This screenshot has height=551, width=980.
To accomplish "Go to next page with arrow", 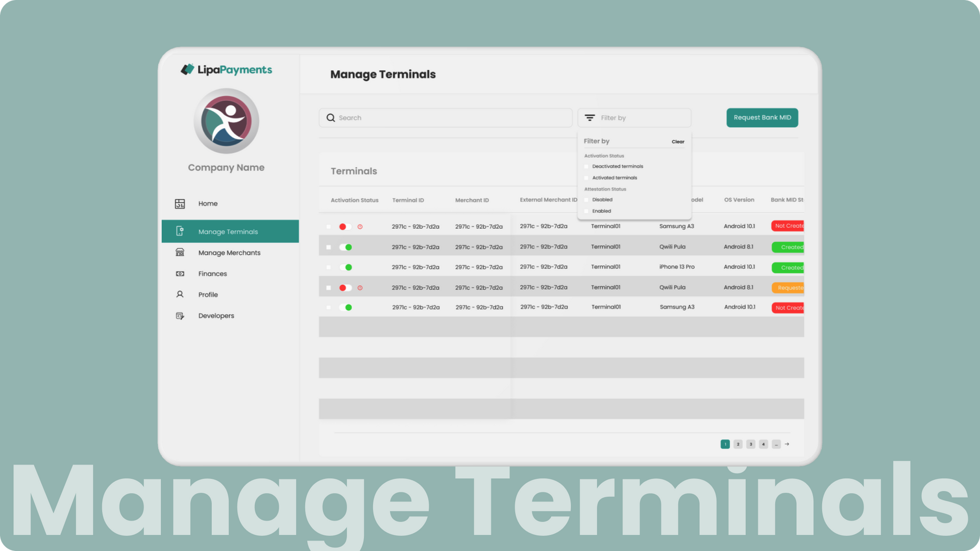I will tap(787, 444).
